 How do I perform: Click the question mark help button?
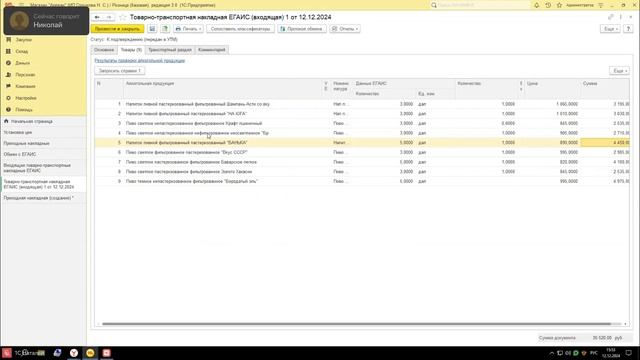(628, 29)
